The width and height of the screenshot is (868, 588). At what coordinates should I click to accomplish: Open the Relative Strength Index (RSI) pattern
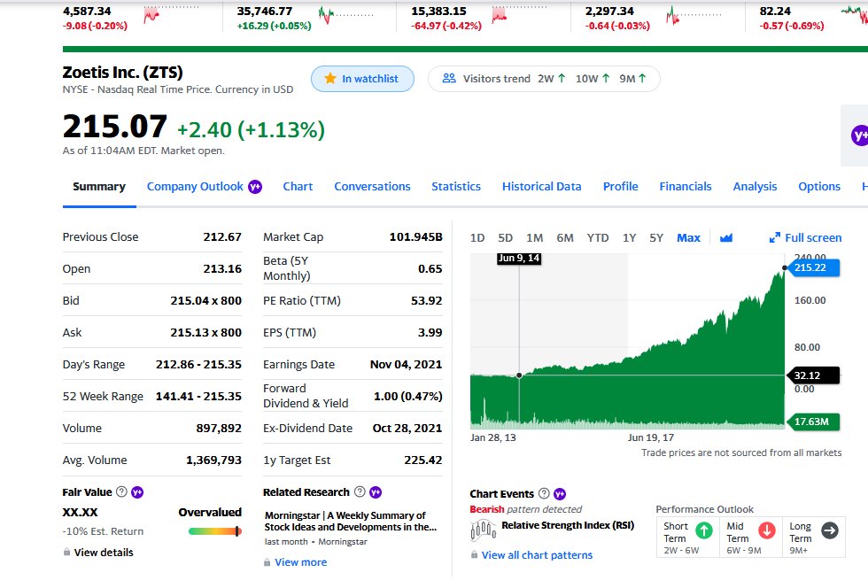(x=568, y=525)
